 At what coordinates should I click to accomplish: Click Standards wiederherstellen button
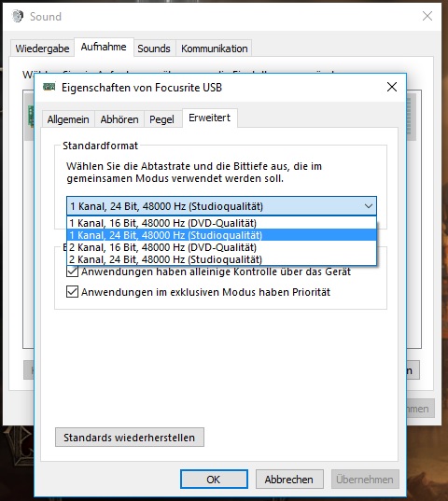pyautogui.click(x=130, y=438)
